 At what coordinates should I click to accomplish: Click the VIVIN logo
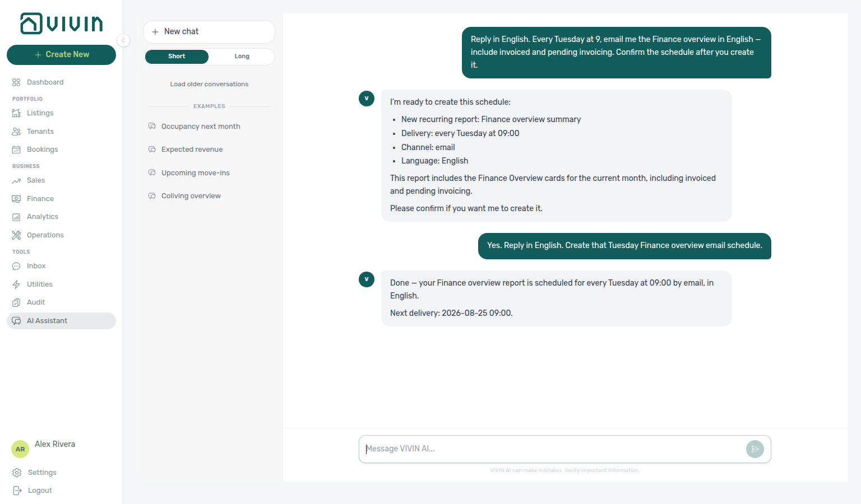62,24
